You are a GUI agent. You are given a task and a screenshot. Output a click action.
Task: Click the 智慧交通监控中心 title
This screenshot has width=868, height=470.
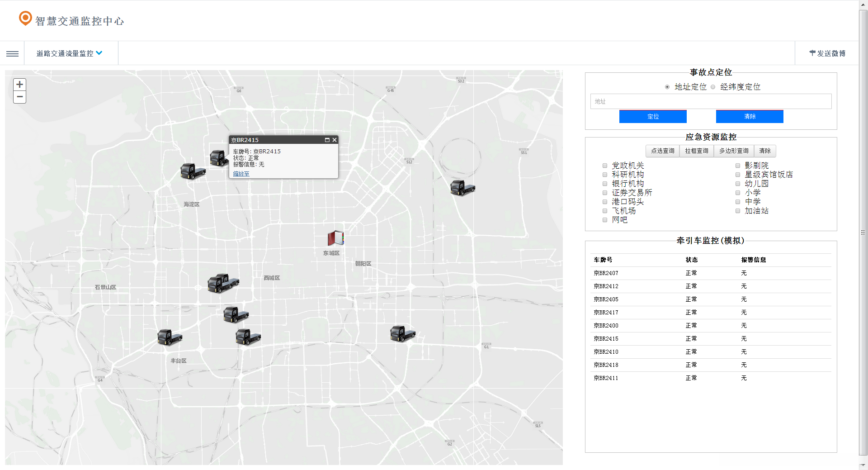pos(80,21)
